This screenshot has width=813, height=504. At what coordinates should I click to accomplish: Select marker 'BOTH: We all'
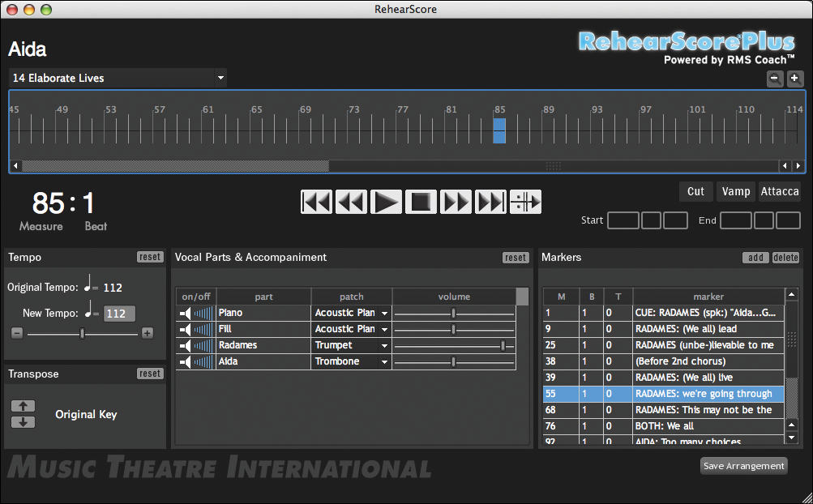(x=664, y=425)
